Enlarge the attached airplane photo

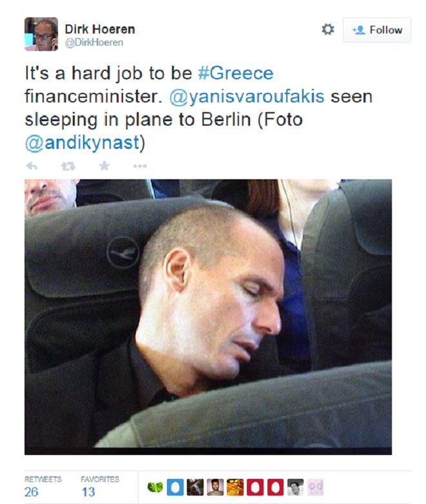coord(208,317)
